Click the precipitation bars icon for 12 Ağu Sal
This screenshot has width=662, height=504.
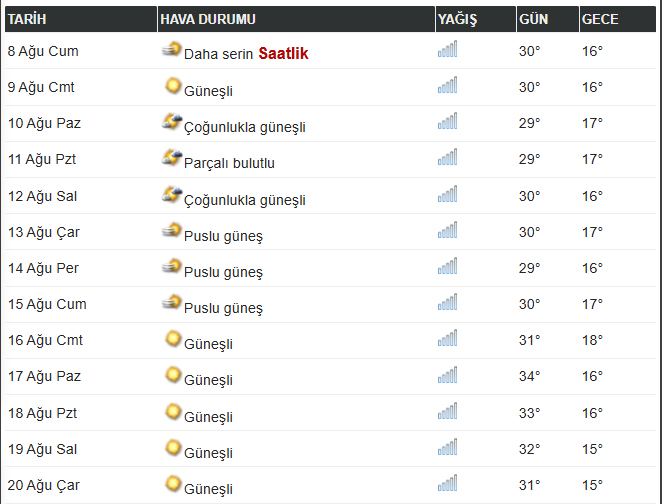coord(448,194)
